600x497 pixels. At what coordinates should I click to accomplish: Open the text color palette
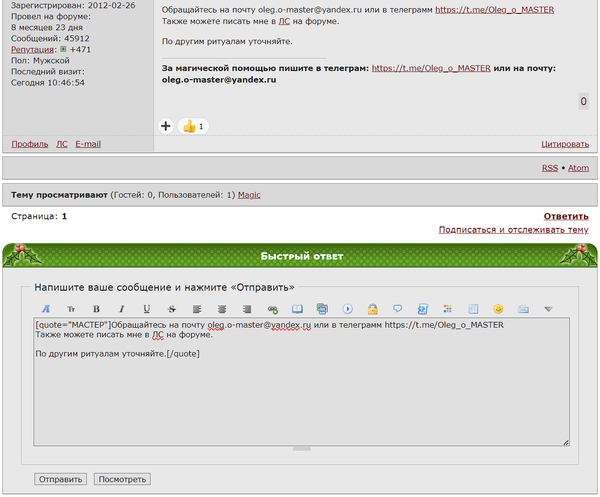[448, 308]
